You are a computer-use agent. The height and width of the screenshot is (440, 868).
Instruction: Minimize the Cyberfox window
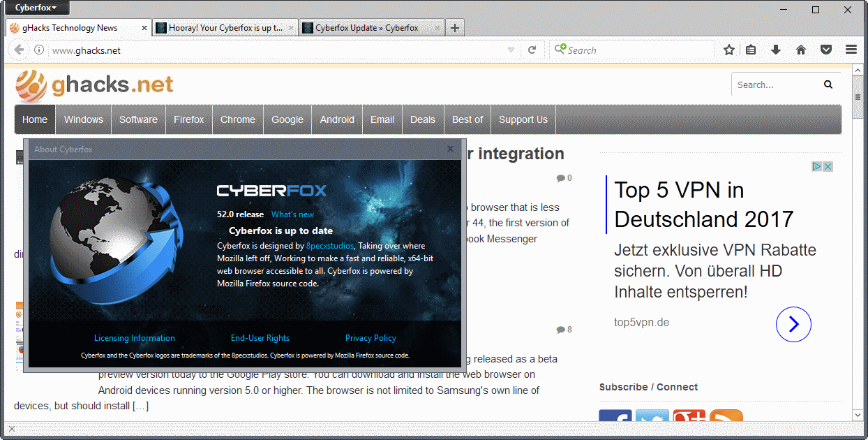784,9
